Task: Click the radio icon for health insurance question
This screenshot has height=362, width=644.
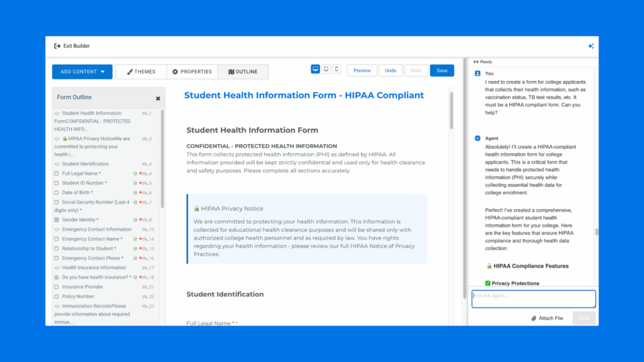Action: point(57,277)
